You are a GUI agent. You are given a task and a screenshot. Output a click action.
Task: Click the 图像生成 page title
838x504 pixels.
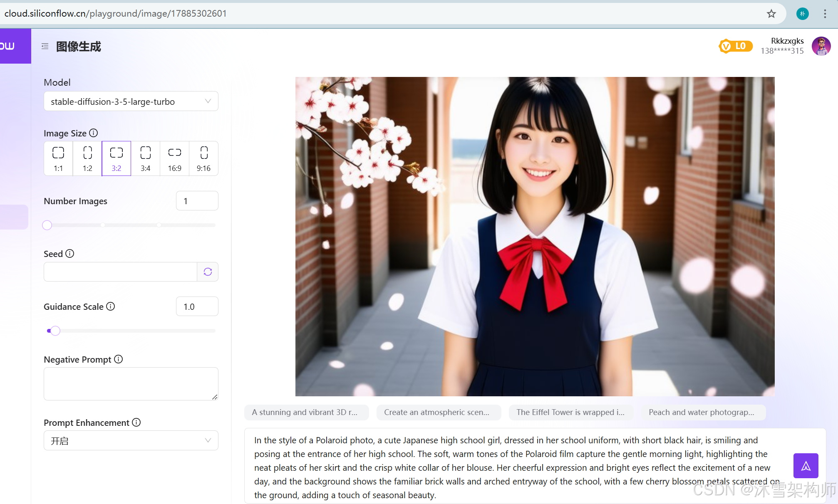click(x=79, y=46)
